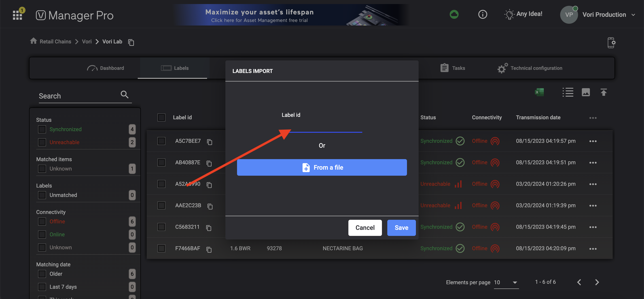Export labels with the Excel icon

click(x=539, y=92)
